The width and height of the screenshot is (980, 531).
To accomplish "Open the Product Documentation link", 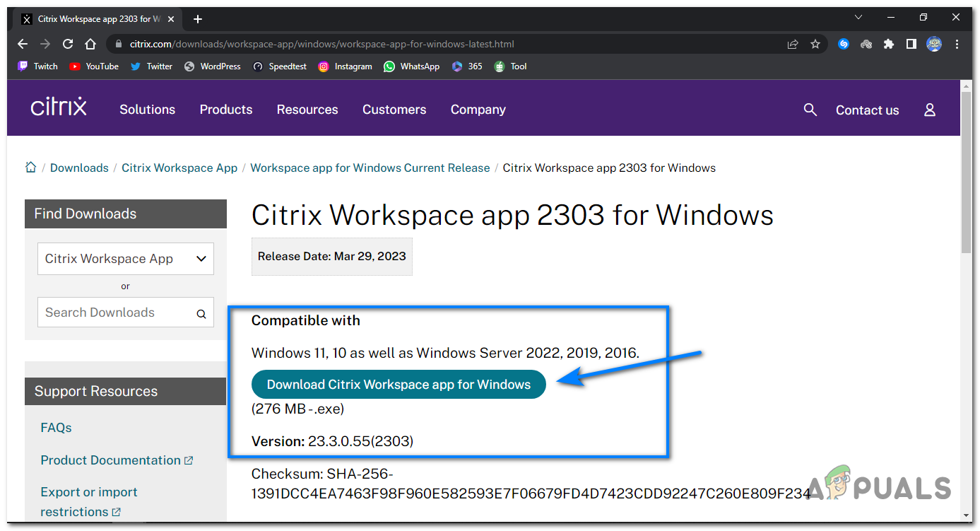I will point(117,460).
